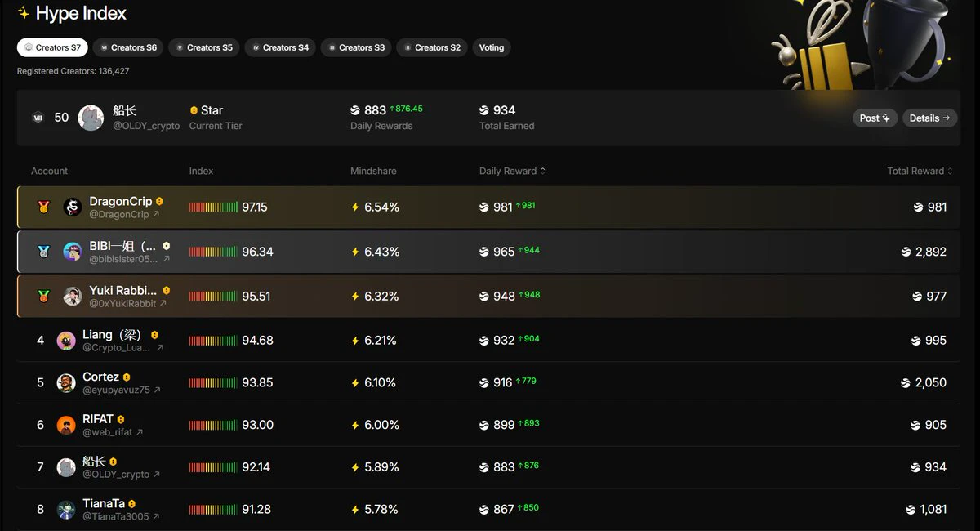
Task: Click the Creators S7 active tab
Action: coord(52,47)
